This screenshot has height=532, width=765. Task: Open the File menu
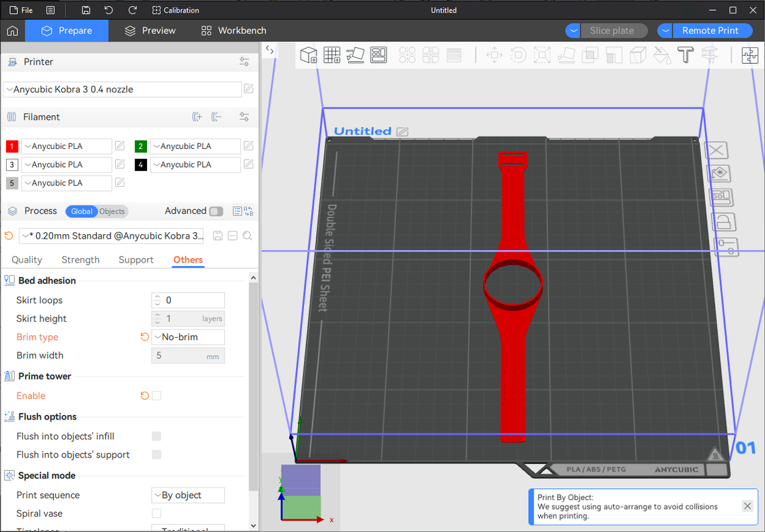point(21,10)
